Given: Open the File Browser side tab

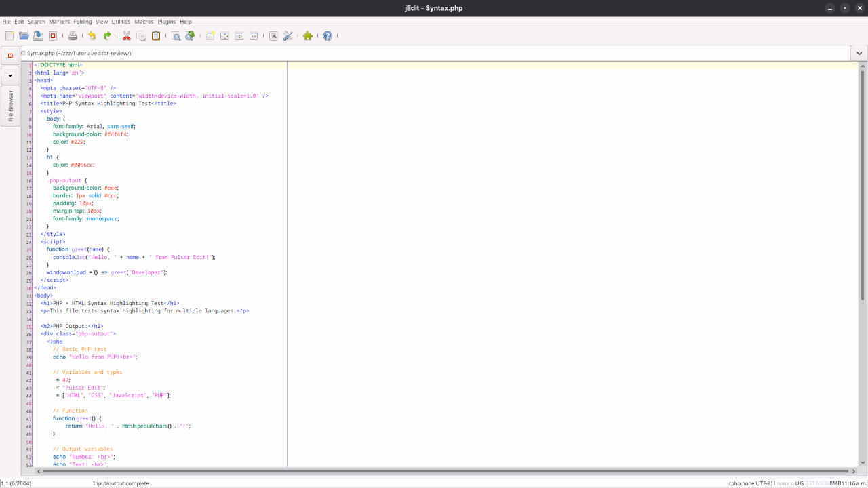Looking at the screenshot, I should (10, 106).
